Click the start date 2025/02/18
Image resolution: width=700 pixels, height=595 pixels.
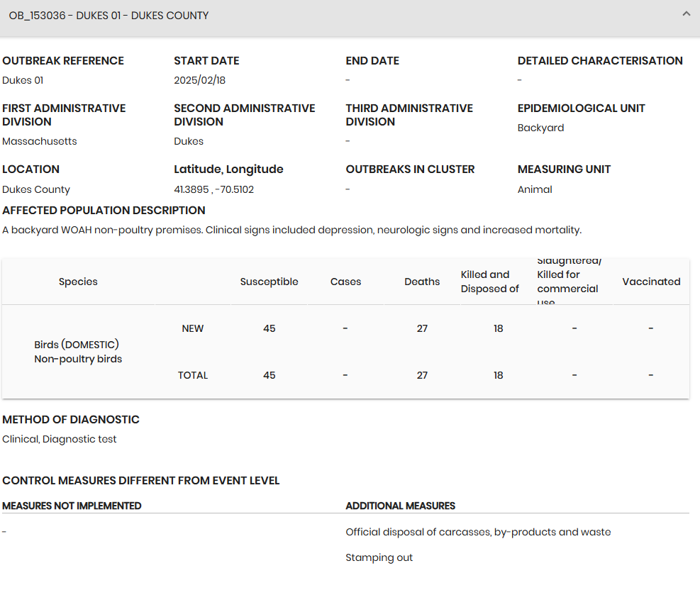pos(199,80)
